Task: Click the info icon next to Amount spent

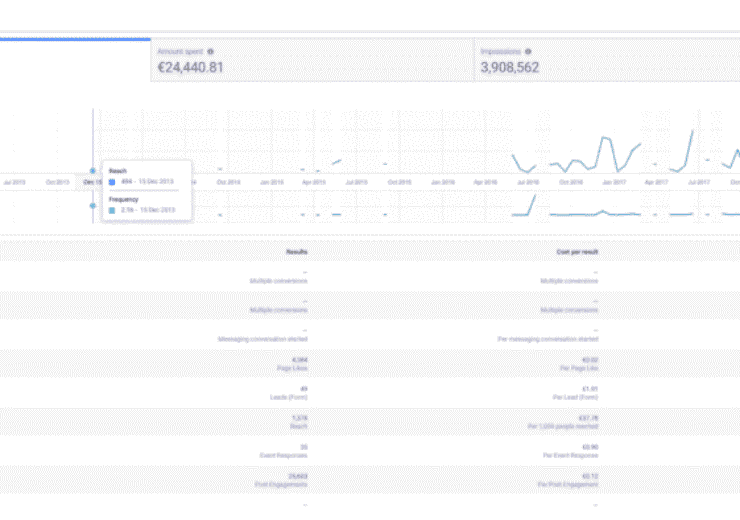Action: click(210, 51)
